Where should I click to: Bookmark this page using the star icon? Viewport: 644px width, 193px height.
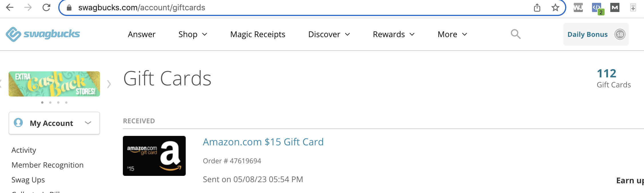pyautogui.click(x=555, y=7)
